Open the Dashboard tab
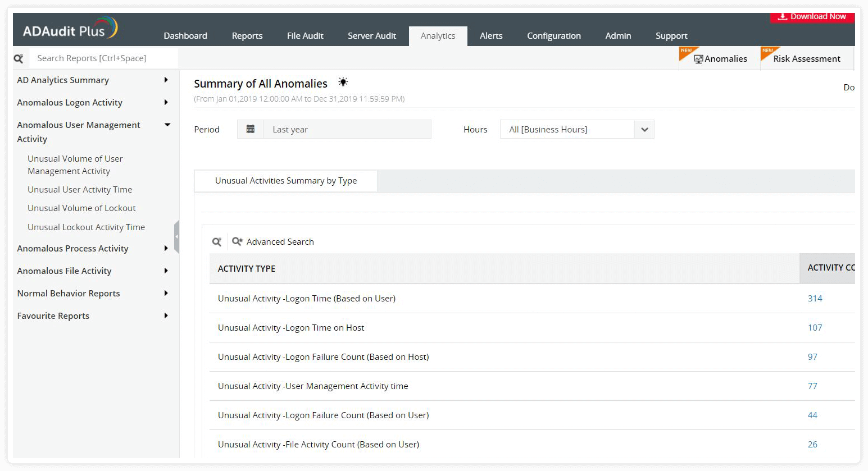 [185, 36]
